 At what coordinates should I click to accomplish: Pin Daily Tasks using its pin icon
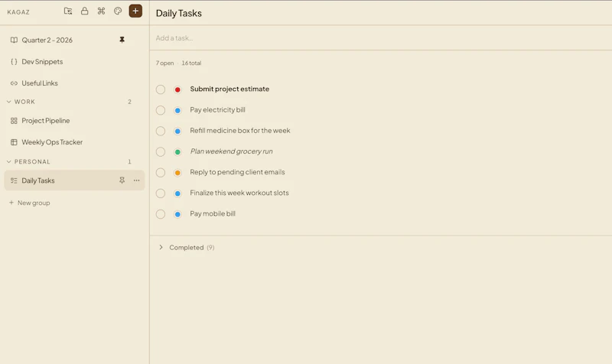pyautogui.click(x=122, y=180)
